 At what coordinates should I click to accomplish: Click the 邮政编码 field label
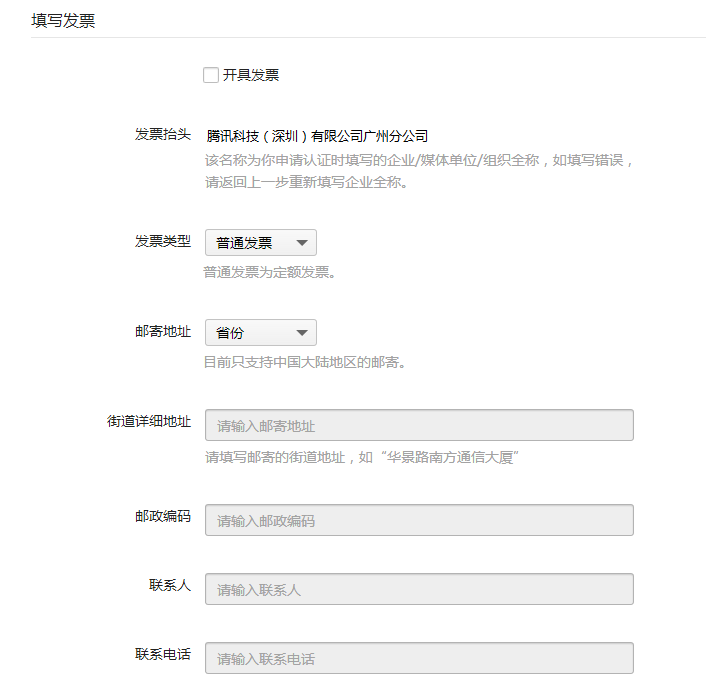163,516
